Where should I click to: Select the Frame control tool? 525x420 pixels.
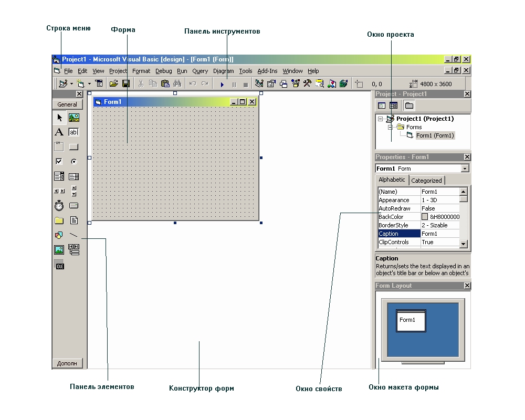click(x=59, y=146)
